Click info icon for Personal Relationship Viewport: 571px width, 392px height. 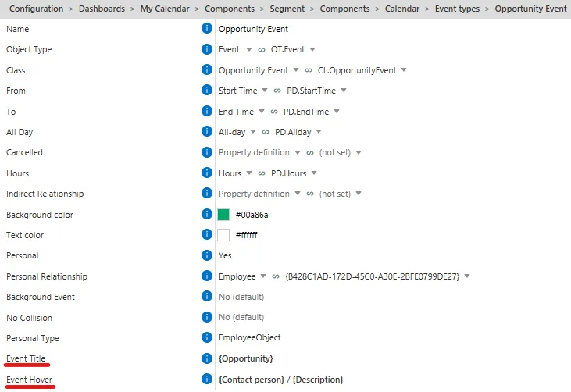point(207,276)
